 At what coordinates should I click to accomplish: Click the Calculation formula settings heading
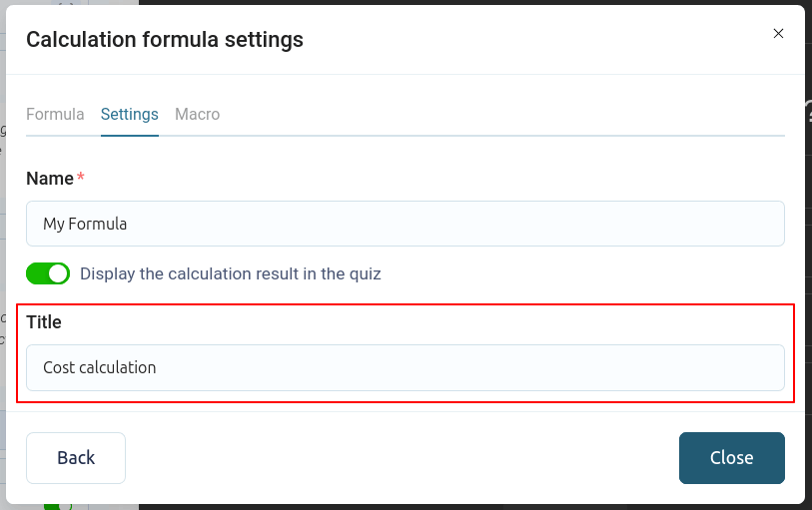click(x=165, y=40)
